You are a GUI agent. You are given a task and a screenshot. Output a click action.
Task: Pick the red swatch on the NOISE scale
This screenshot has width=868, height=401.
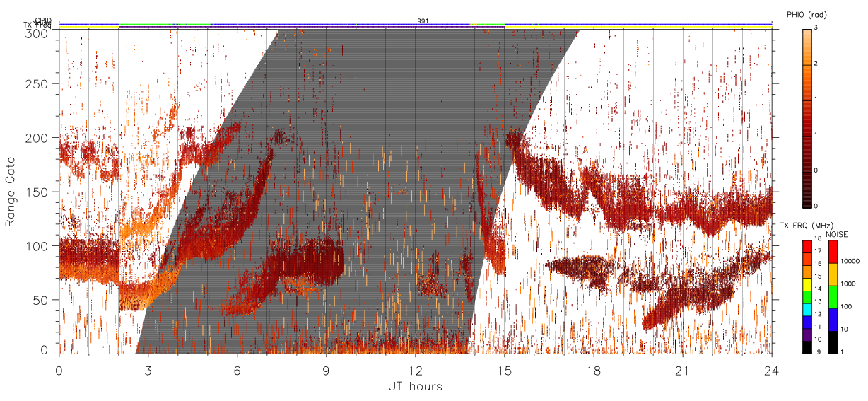833,252
